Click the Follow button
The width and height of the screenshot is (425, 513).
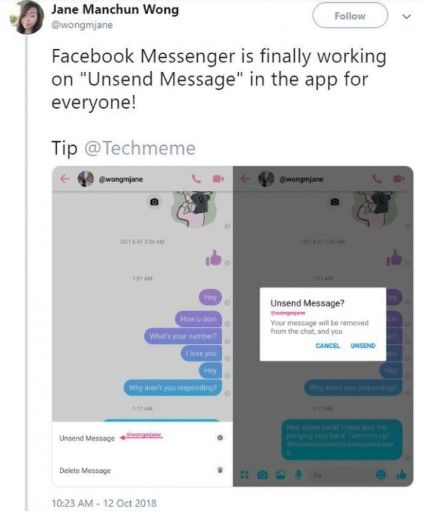(x=350, y=16)
